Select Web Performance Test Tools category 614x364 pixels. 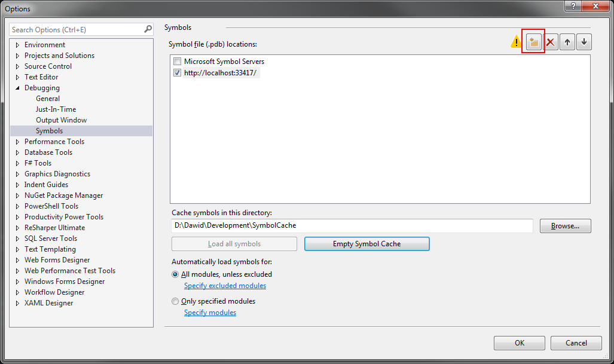70,271
